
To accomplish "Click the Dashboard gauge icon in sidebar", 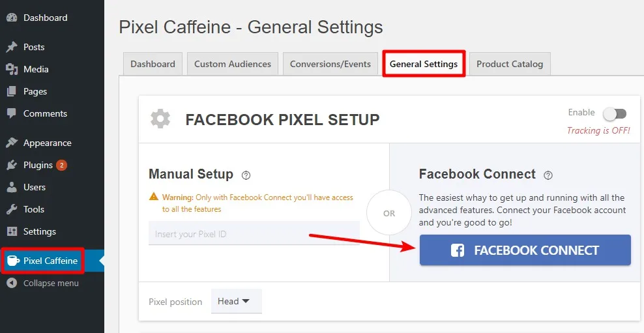I will point(12,18).
